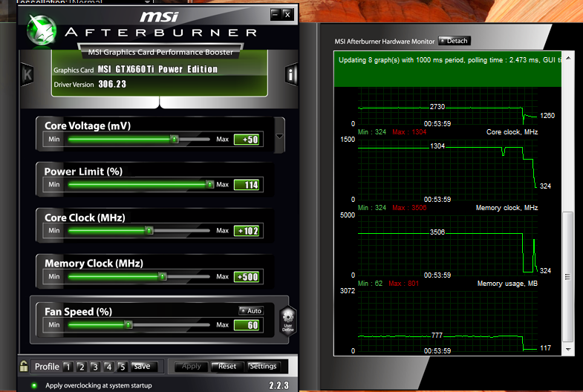Screen dimensions: 583x392
Task: Adjust the Power Limit slider handle
Action: [x=209, y=184]
